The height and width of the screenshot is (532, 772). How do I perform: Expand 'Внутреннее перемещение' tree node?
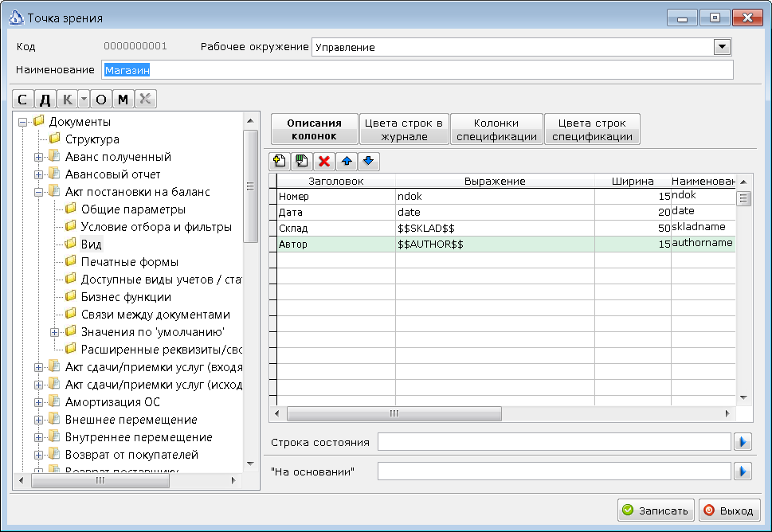[38, 437]
